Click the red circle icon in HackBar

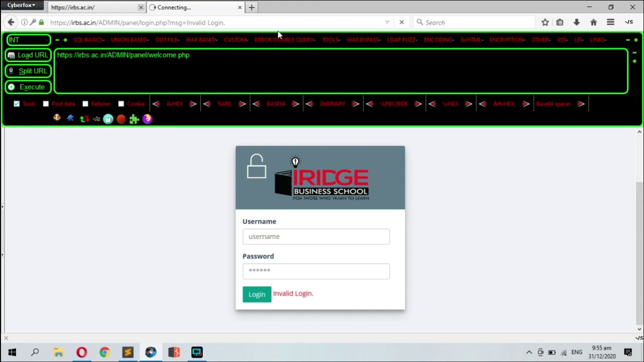pos(121,119)
